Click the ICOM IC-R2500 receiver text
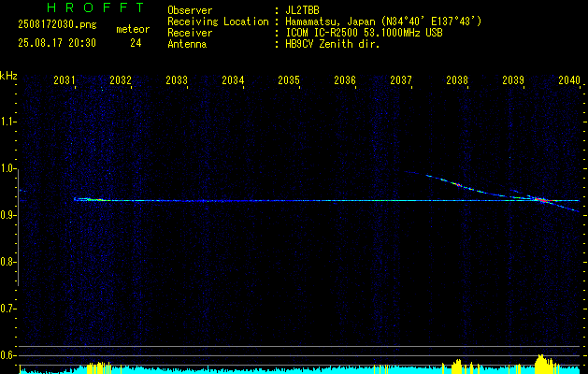This screenshot has width=588, height=374. (364, 33)
